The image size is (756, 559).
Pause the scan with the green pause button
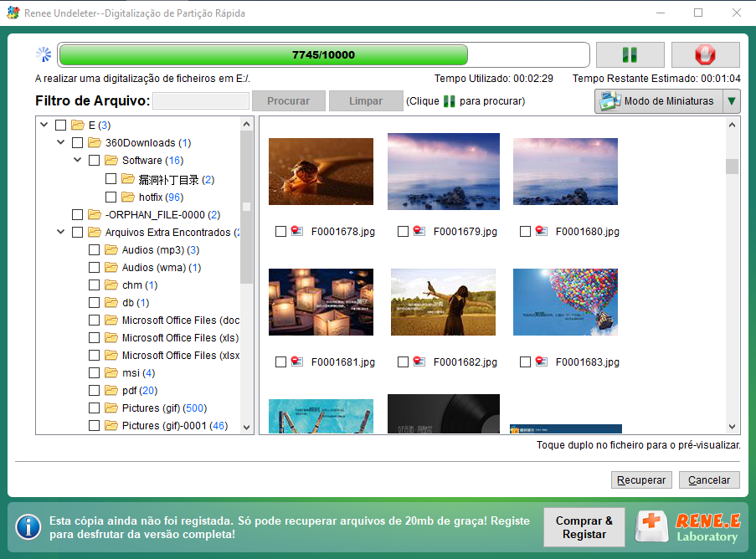tap(630, 54)
